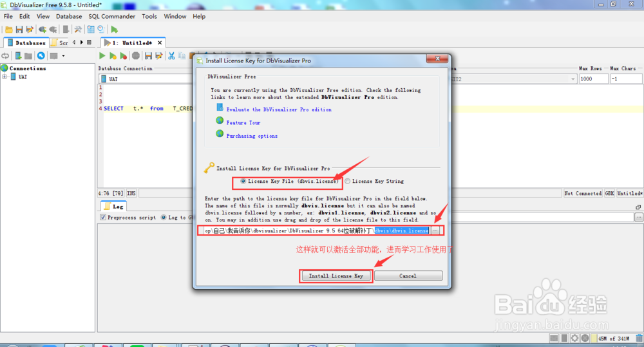
Task: Click the Save icon in the SQL editor toolbar
Action: [148, 56]
